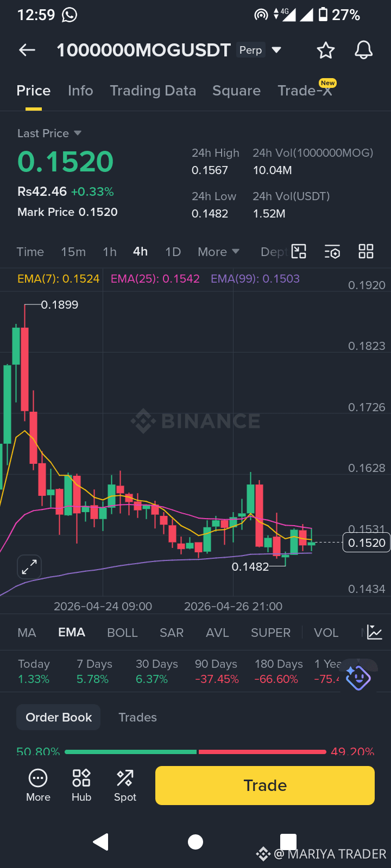391x868 pixels.
Task: Open Spot market shortcut
Action: (x=125, y=785)
